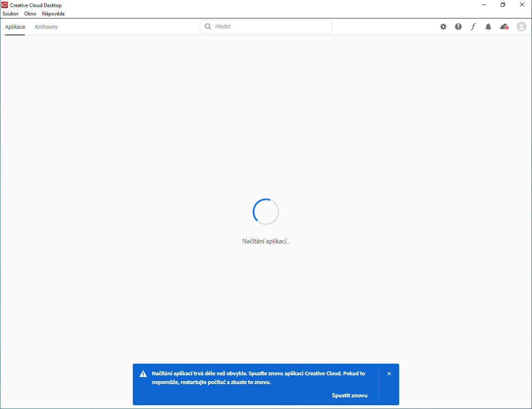Click the loading spinner
Image resolution: width=532 pixels, height=409 pixels.
click(266, 212)
